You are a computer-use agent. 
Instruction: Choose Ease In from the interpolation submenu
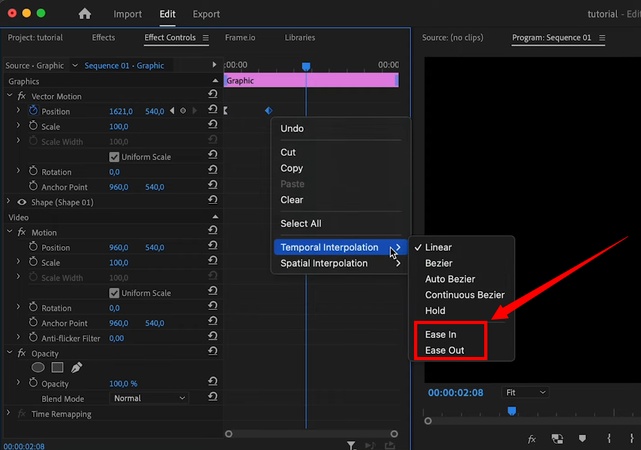[x=440, y=335]
